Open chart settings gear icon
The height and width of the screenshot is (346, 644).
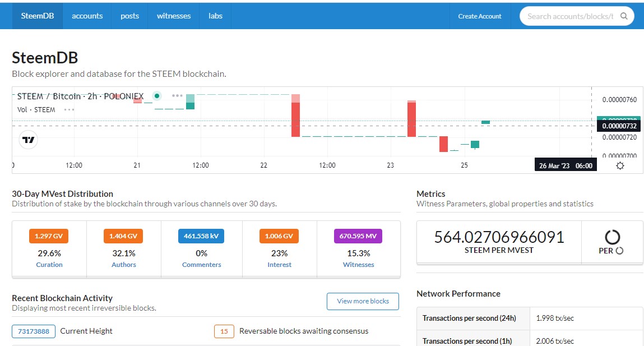[620, 165]
